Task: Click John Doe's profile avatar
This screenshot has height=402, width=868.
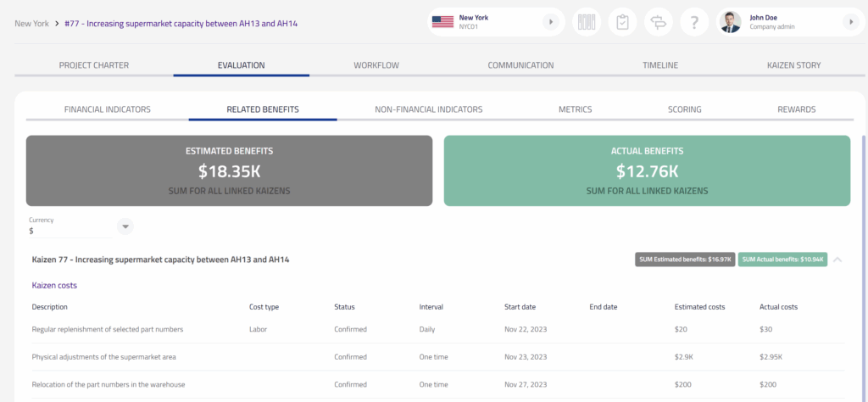Action: pyautogui.click(x=731, y=22)
